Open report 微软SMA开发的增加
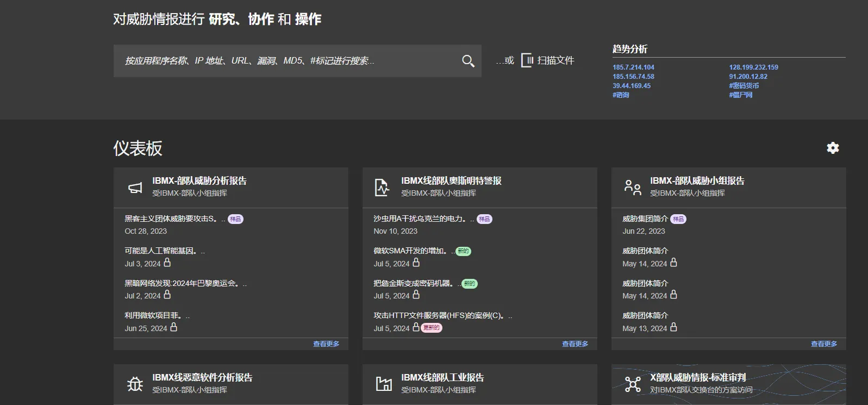Image resolution: width=868 pixels, height=405 pixels. coord(414,251)
